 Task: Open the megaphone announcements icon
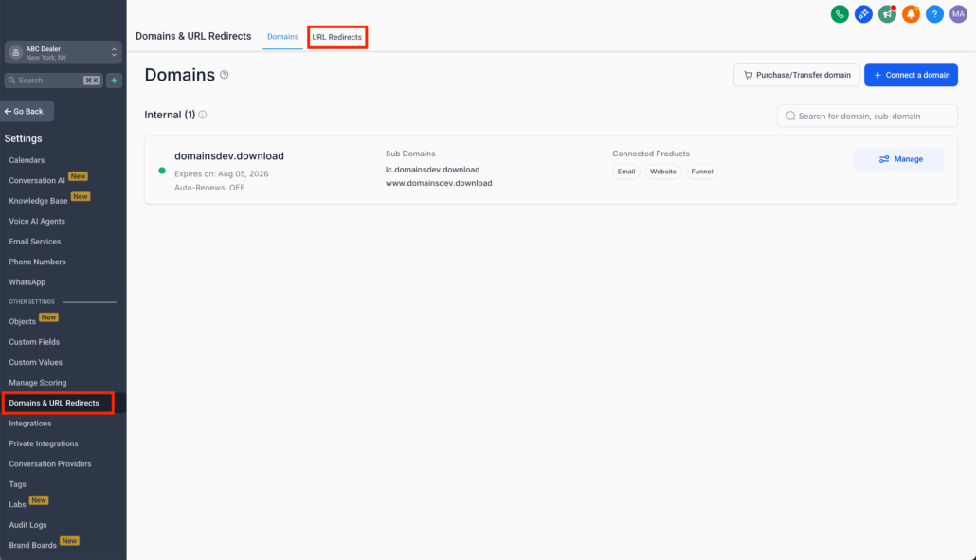(x=887, y=14)
